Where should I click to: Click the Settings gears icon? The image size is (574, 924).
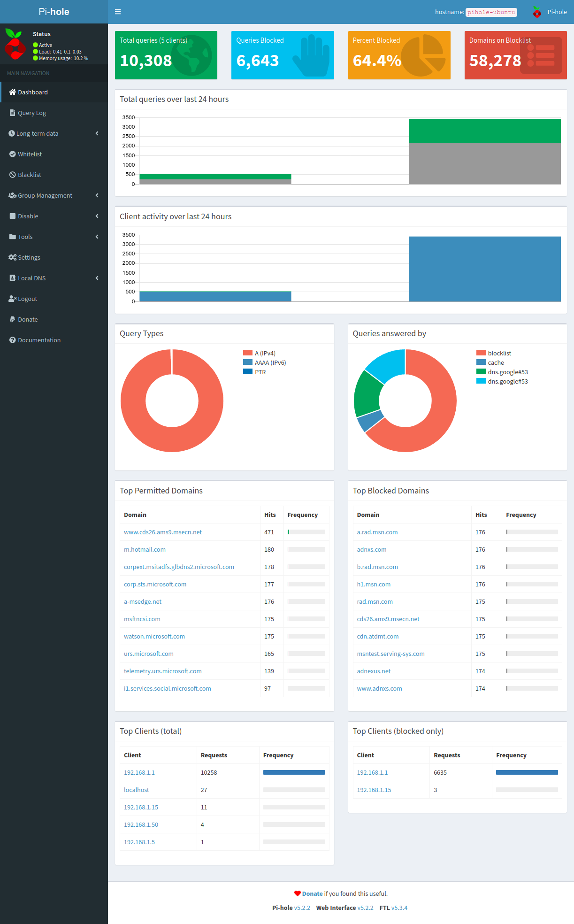tap(13, 257)
